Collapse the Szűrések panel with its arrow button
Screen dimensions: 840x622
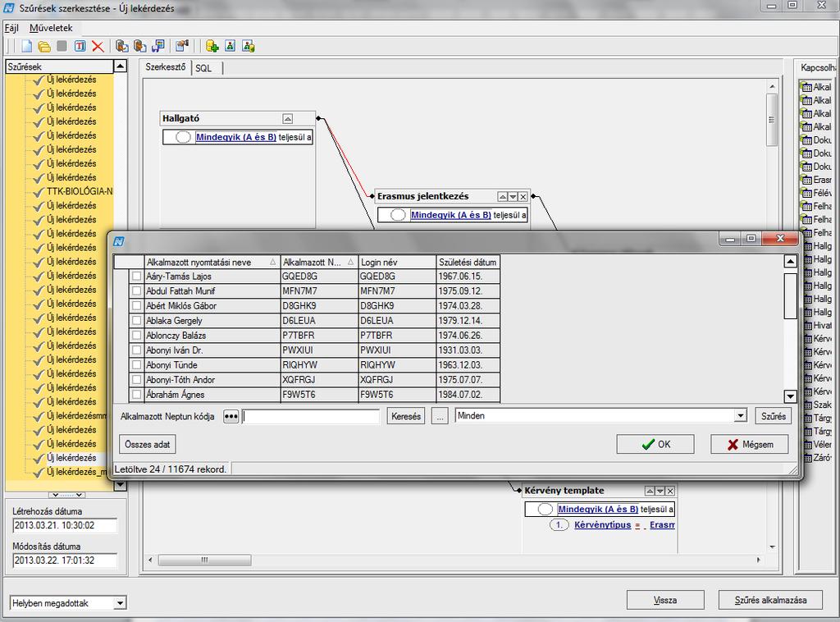[121, 66]
